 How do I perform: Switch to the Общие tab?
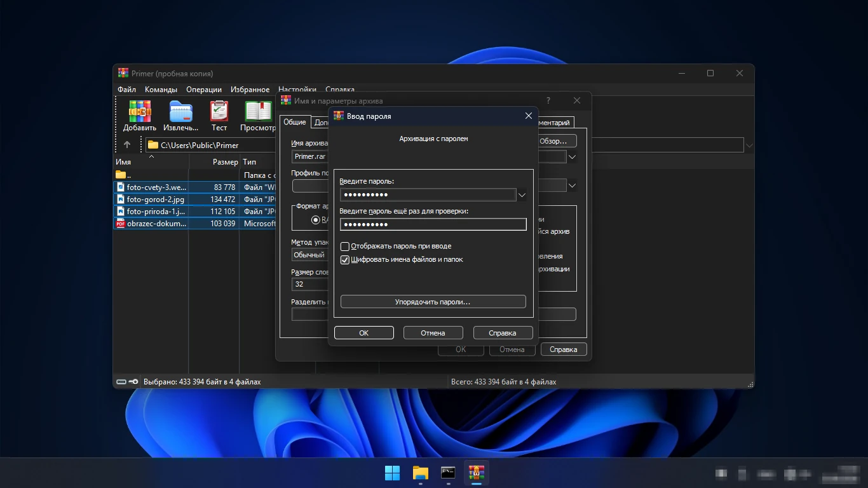(x=295, y=122)
